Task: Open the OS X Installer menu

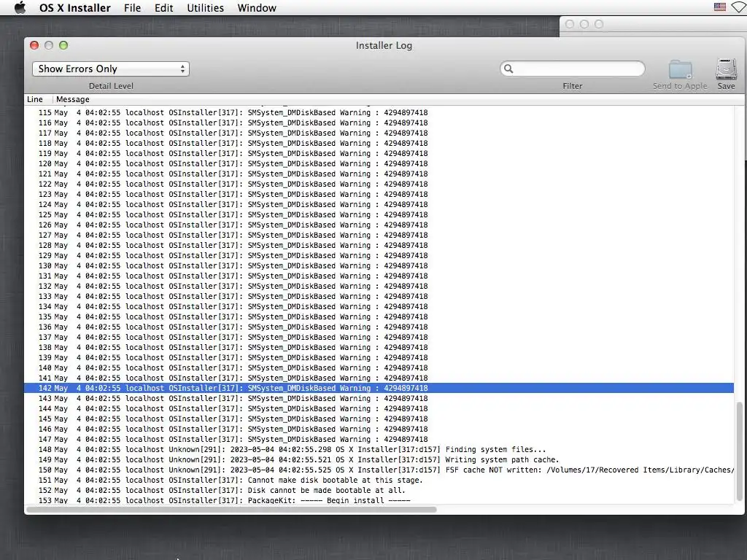Action: [x=75, y=8]
